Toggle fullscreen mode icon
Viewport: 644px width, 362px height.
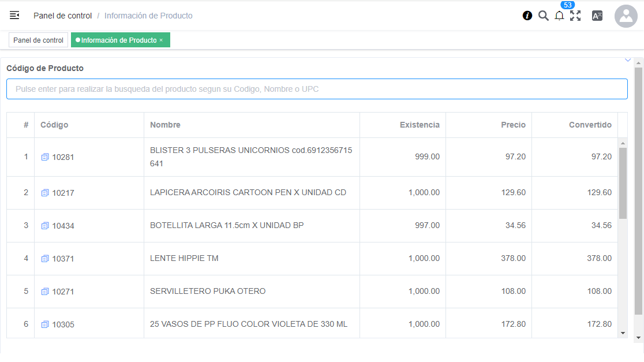pyautogui.click(x=575, y=16)
